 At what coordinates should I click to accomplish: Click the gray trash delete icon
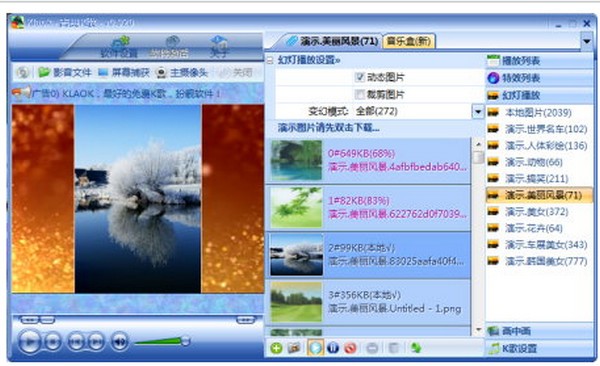393,348
